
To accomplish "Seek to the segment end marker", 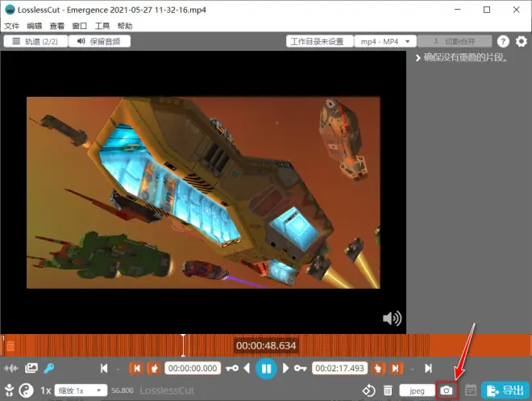I will [396, 369].
